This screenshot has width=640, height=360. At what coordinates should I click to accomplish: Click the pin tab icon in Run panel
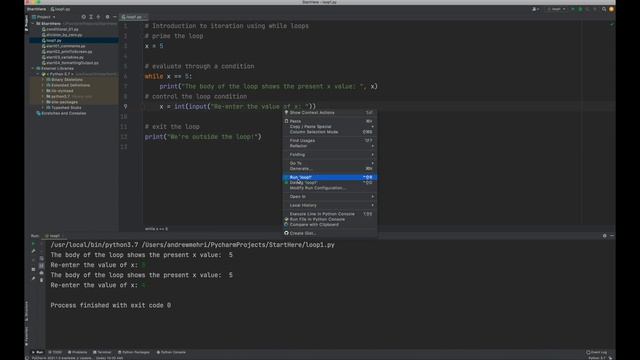coord(33,278)
